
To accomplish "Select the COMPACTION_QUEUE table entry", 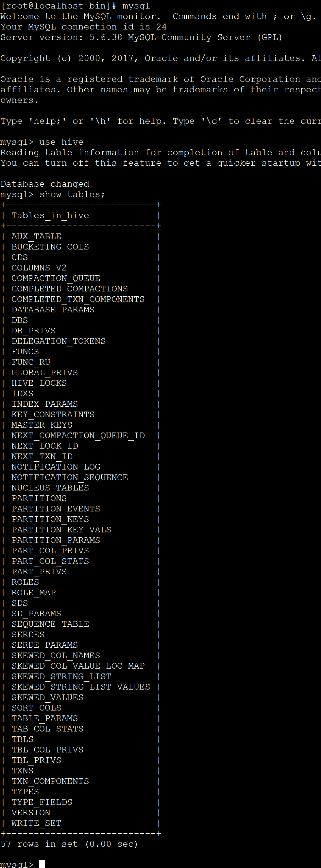I will pos(56,278).
